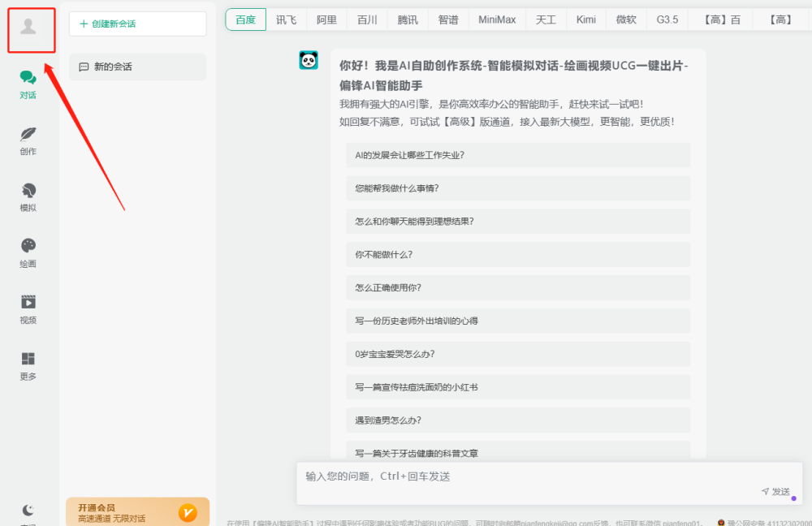Toggle dark mode moon icon
The height and width of the screenshot is (526, 812).
click(x=28, y=511)
